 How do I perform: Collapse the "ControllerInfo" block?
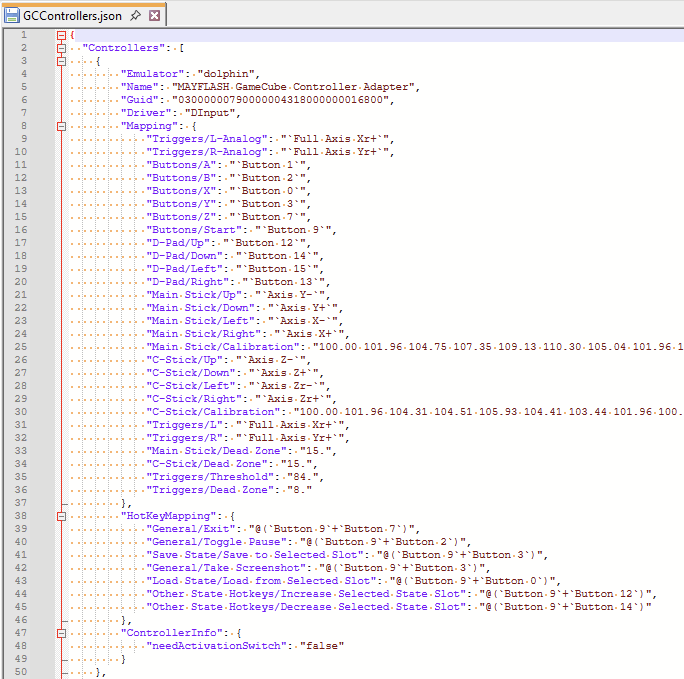tap(62, 633)
